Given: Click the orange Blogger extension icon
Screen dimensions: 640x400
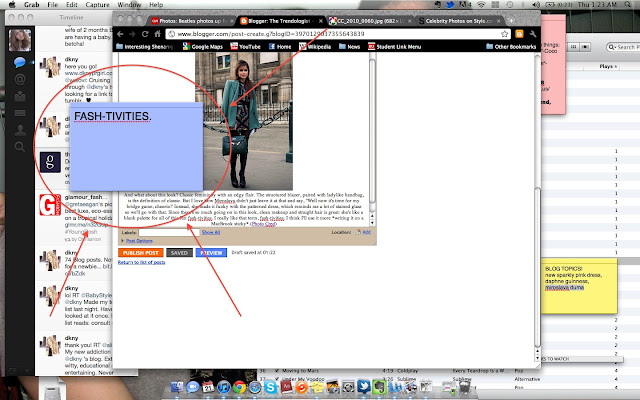Looking at the screenshot, I should [x=519, y=34].
